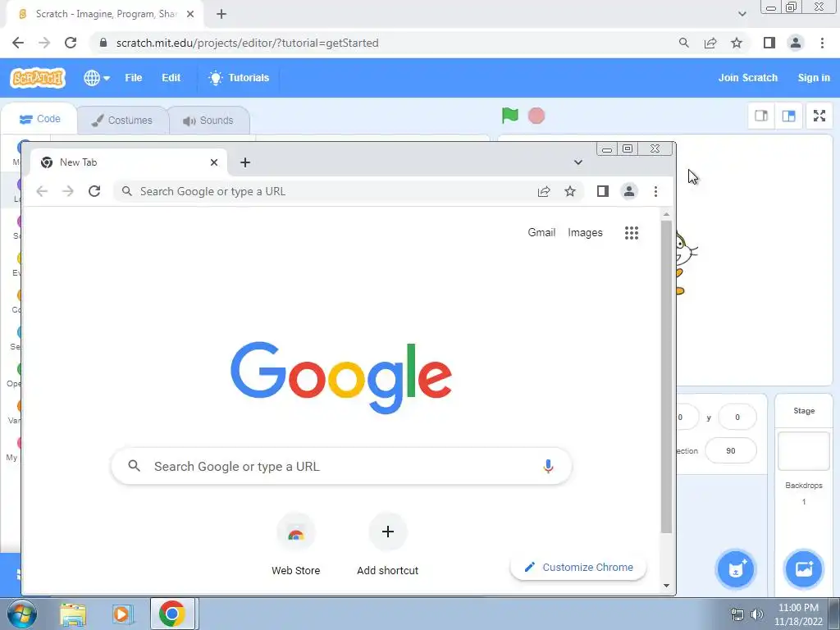This screenshot has width=840, height=630.
Task: Open Gmail link
Action: tap(541, 232)
